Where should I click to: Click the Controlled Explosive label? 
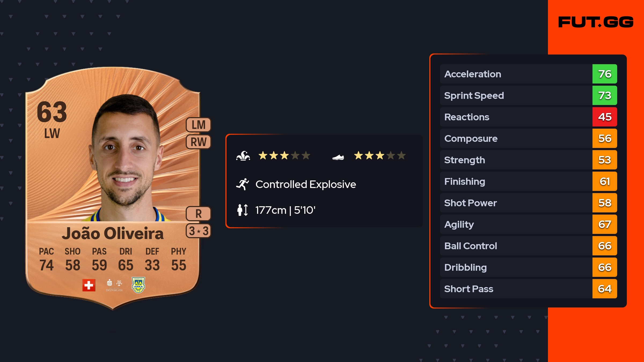[x=306, y=184]
